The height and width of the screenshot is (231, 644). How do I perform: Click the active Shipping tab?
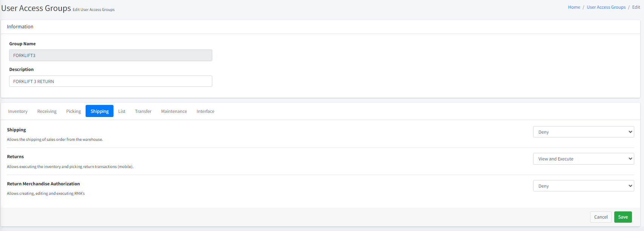coord(100,111)
